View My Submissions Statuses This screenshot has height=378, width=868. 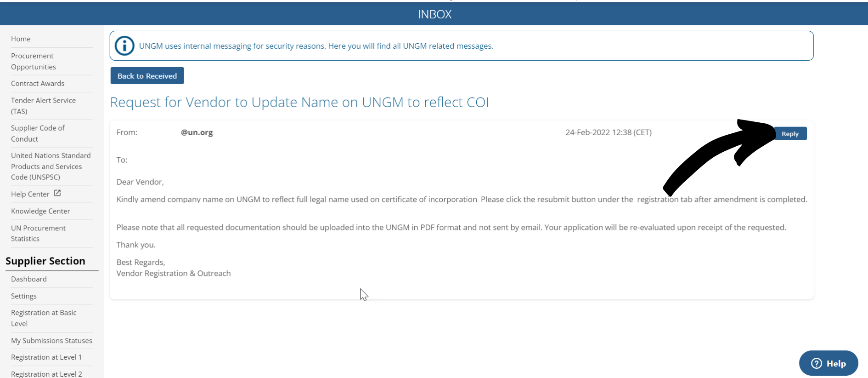coord(51,341)
